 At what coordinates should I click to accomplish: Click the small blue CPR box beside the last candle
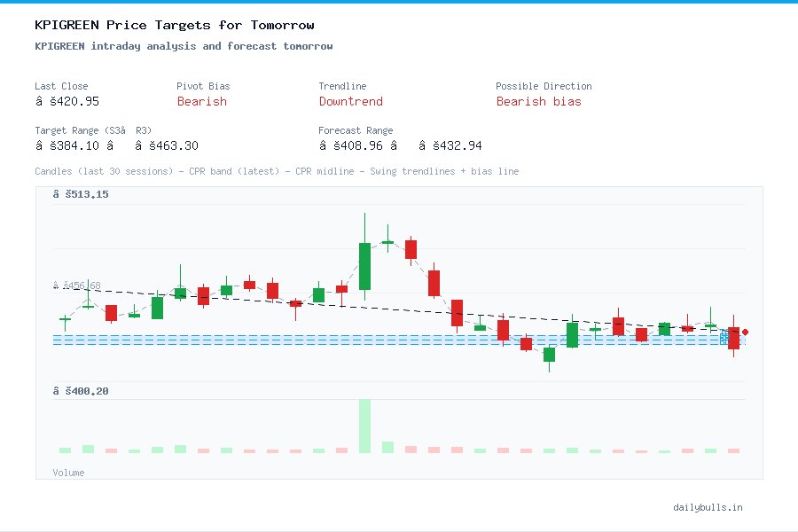[x=724, y=337]
